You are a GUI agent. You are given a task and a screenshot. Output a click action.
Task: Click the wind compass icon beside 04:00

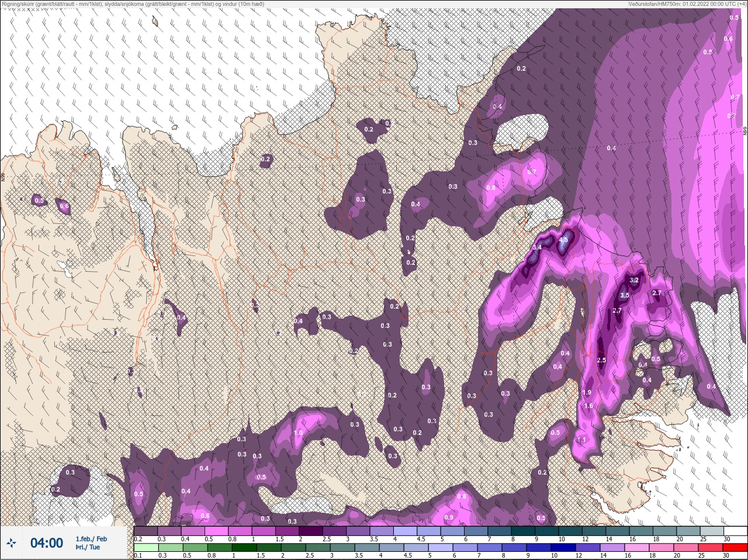point(11,543)
